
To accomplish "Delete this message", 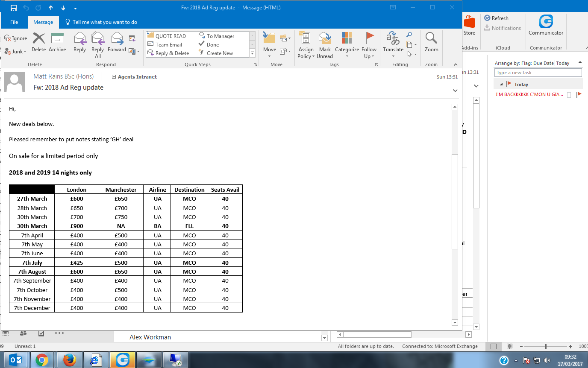I will [x=38, y=43].
